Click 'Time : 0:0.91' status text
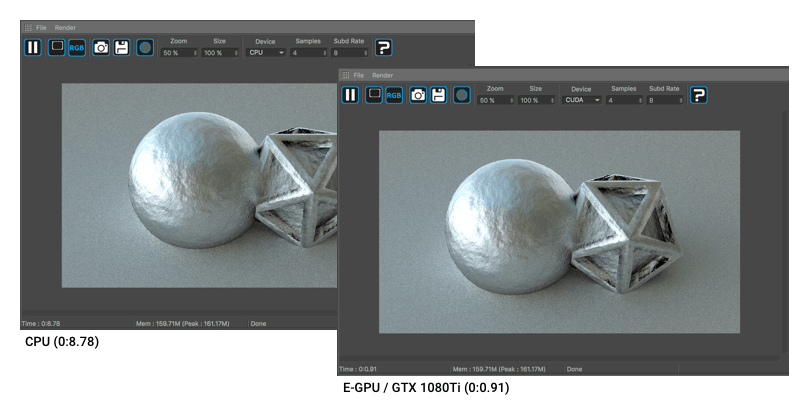 [x=358, y=369]
